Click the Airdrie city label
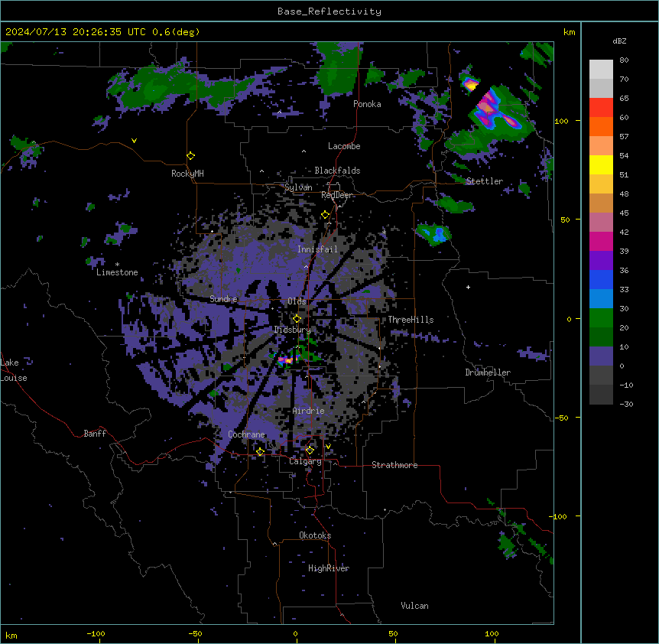The width and height of the screenshot is (659, 644). pos(308,411)
